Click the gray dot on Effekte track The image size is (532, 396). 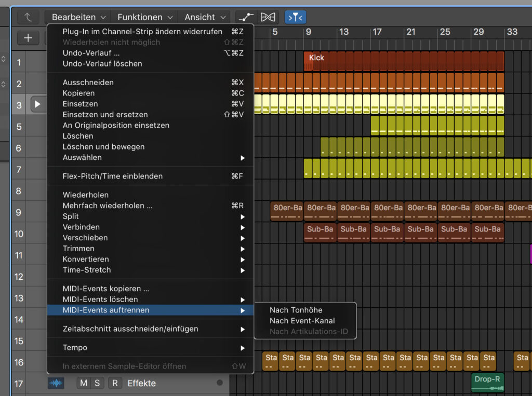[x=220, y=383]
